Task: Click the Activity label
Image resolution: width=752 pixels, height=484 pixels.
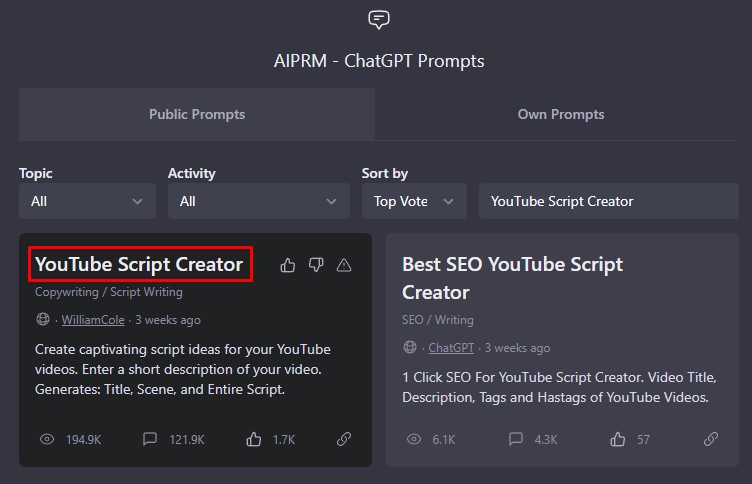Action: tap(191, 173)
